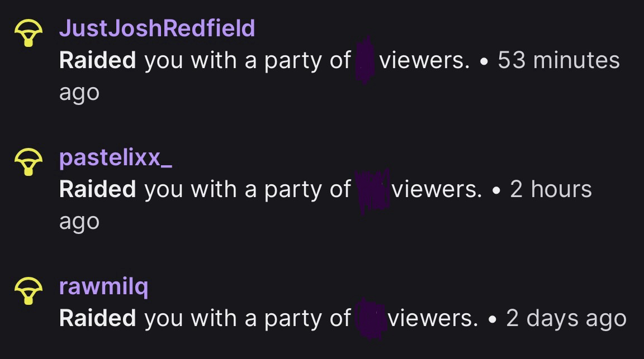
Task: Click "viewers." in pastelixx_'s raid message
Action: pyautogui.click(x=437, y=189)
